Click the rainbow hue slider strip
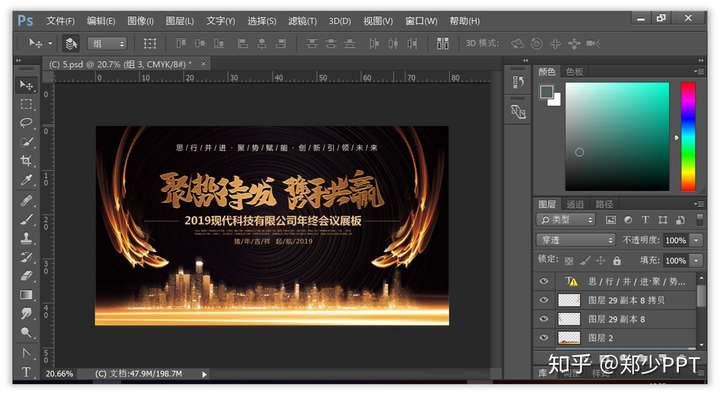This screenshot has height=395, width=720. pyautogui.click(x=688, y=136)
